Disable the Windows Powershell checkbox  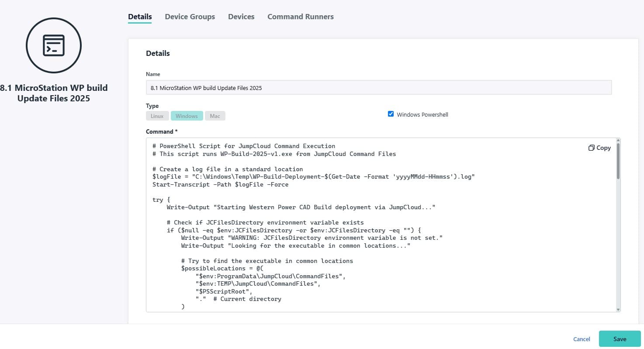click(x=391, y=114)
